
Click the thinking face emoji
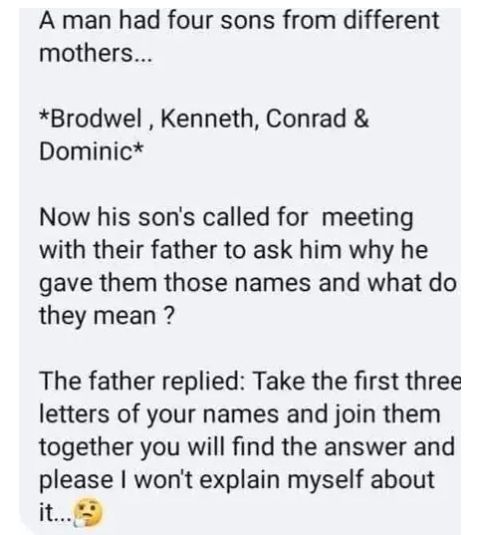pos(88,512)
